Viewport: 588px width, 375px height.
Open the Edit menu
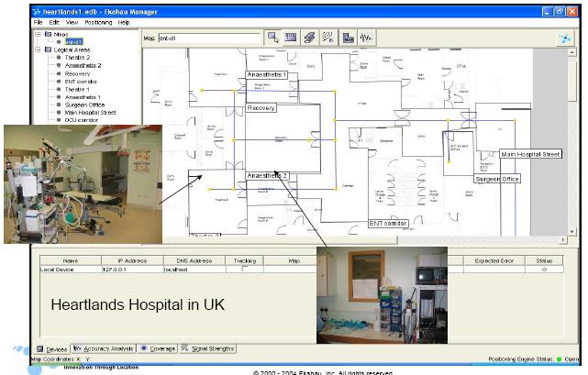pos(54,23)
